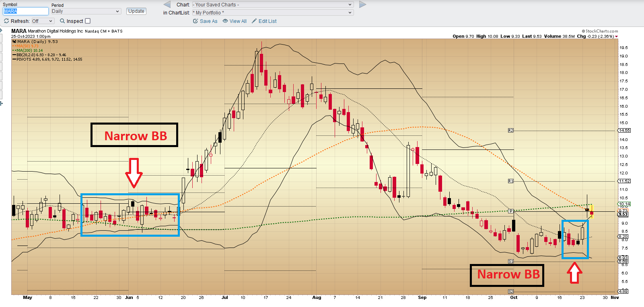The width and height of the screenshot is (644, 307).
Task: Click the 4.89 price axis tag
Action: click(623, 291)
